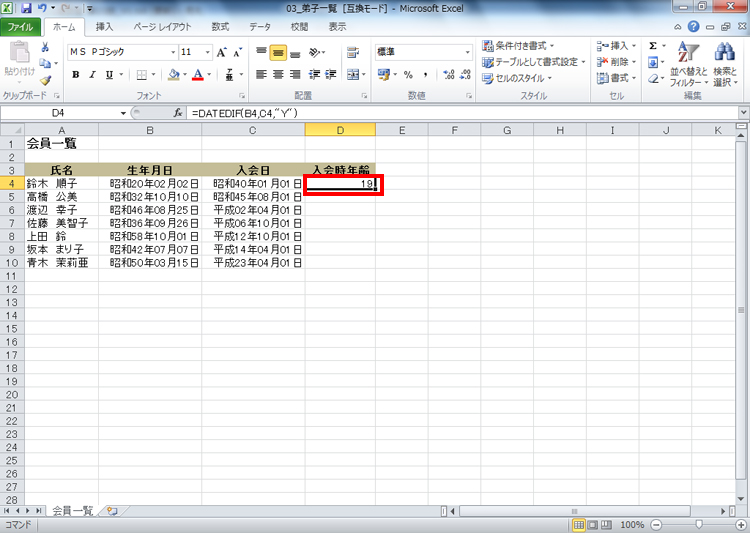Open クリップボード dialog launcher

[56, 96]
